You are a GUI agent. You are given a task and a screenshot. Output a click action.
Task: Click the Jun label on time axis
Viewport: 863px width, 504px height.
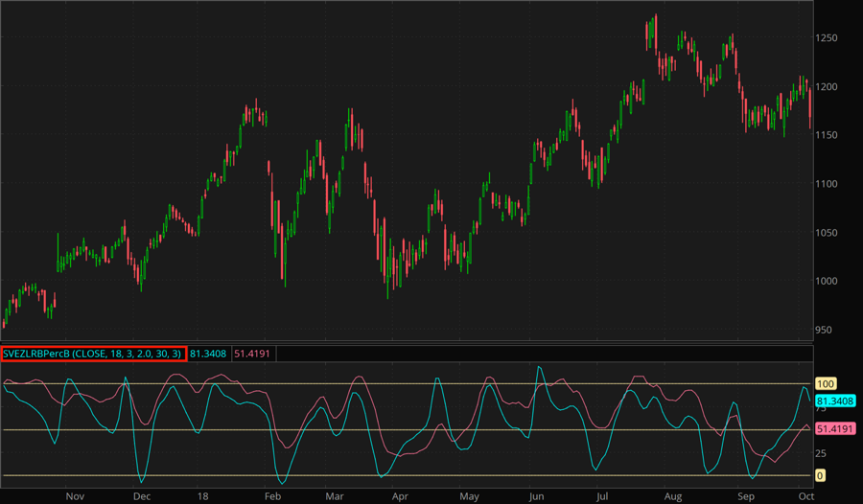(536, 496)
